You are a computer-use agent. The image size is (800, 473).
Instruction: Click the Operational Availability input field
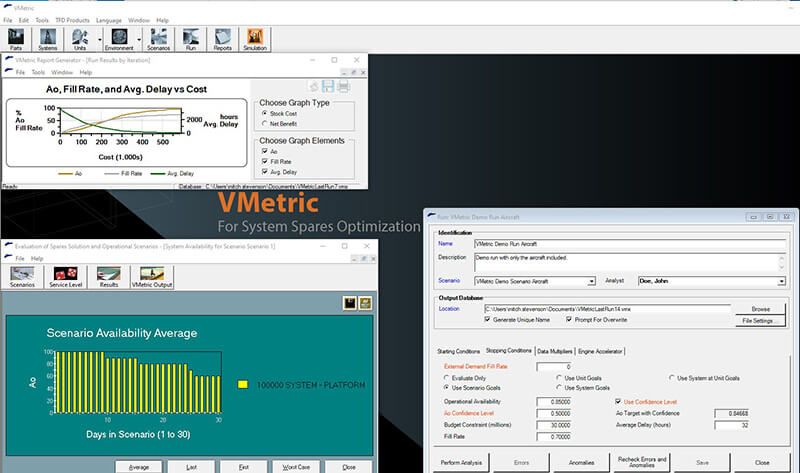point(554,402)
